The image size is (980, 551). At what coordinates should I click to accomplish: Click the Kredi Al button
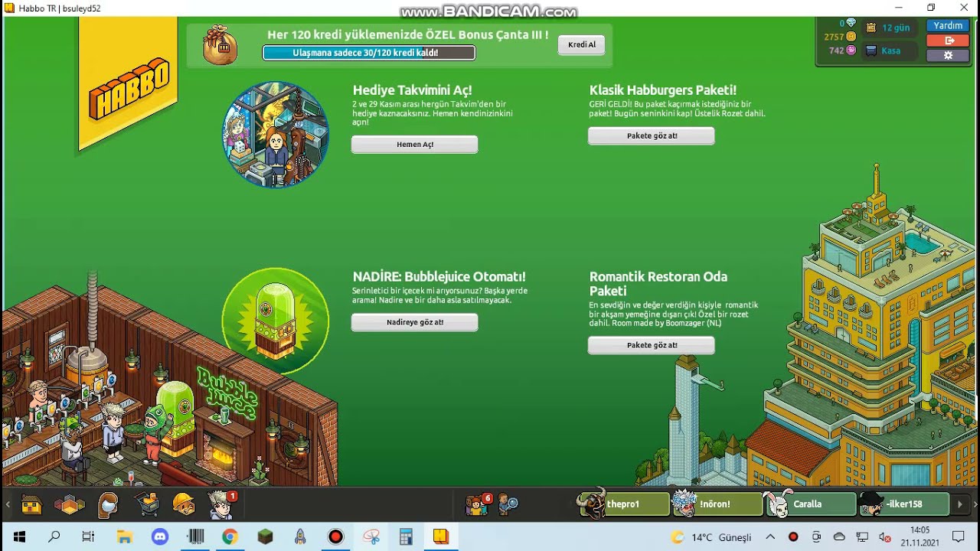pyautogui.click(x=582, y=44)
